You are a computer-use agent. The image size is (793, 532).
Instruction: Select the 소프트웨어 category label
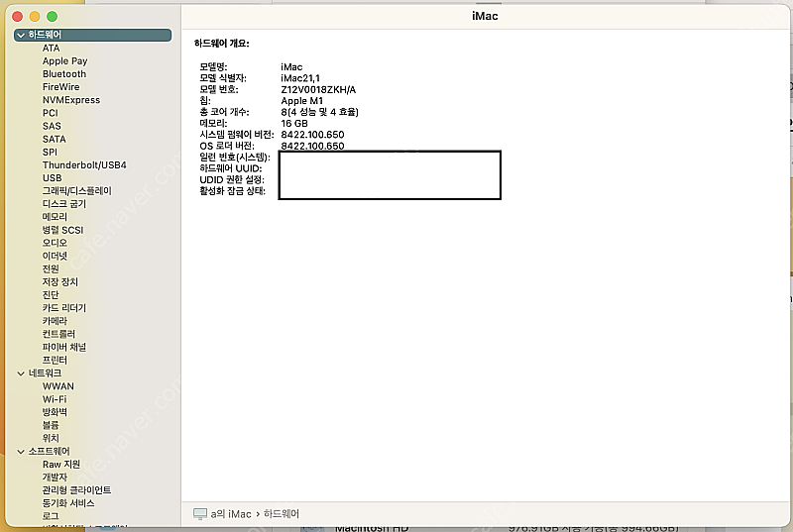click(x=49, y=452)
